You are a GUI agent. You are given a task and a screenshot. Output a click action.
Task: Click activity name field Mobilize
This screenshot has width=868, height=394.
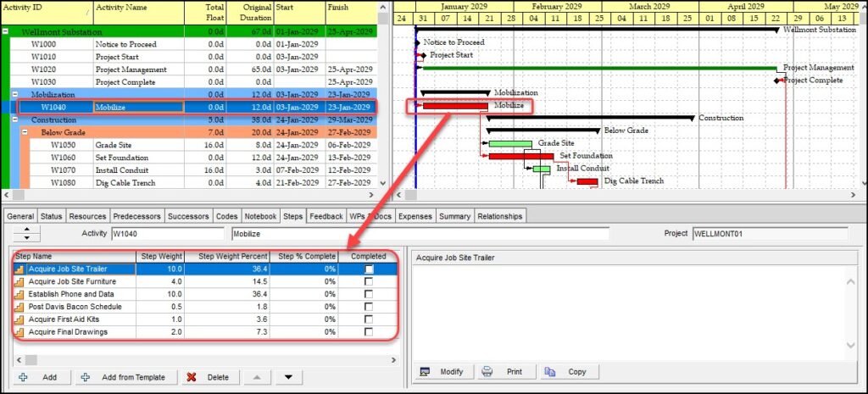click(x=420, y=234)
